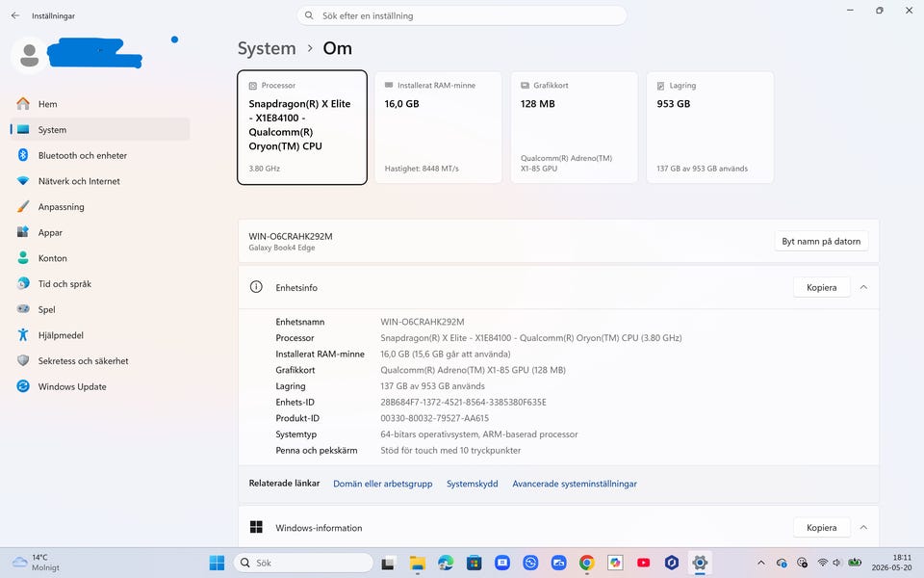
Task: Open the OneDrive cloud tray icon
Action: (782, 563)
